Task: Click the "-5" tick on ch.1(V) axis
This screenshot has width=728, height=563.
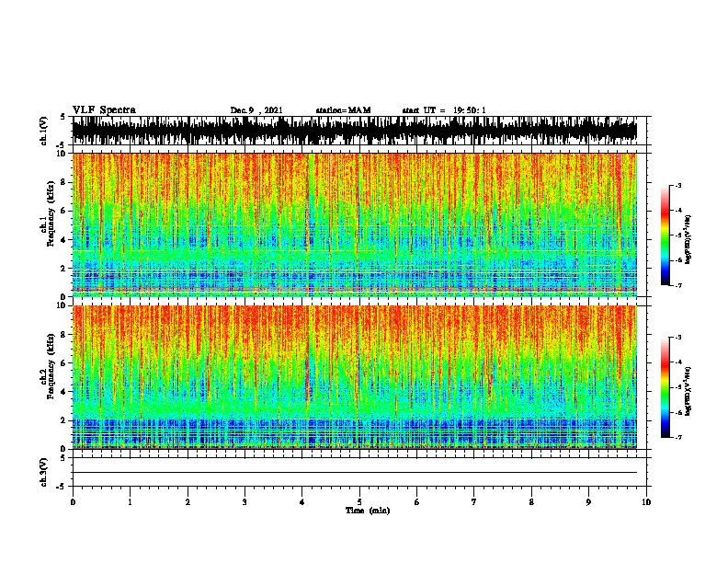Action: [x=62, y=145]
